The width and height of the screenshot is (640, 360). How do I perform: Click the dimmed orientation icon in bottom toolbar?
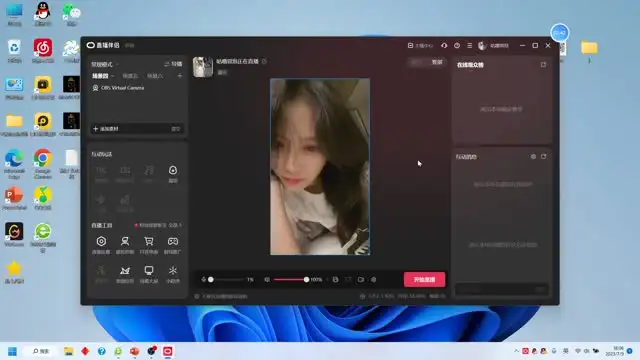[x=348, y=280]
